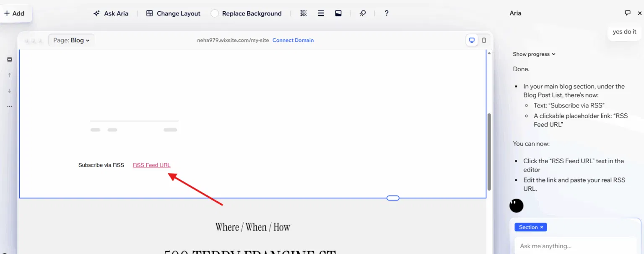The image size is (644, 254).
Task: Expand Show progress in Aria panel
Action: [x=534, y=54]
